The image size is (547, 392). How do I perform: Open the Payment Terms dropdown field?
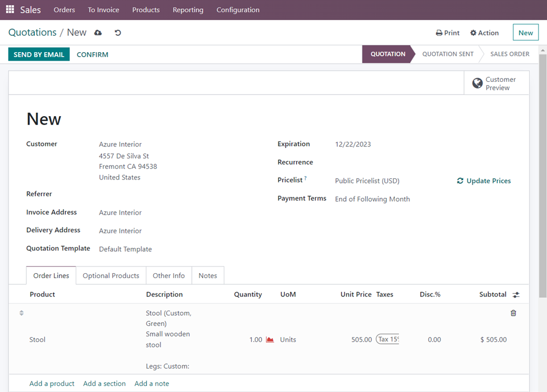pyautogui.click(x=387, y=199)
